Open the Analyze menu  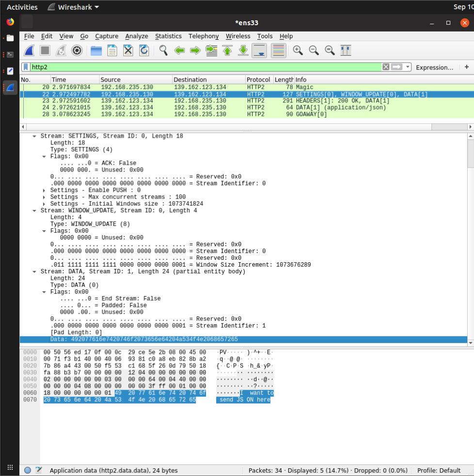pos(137,36)
